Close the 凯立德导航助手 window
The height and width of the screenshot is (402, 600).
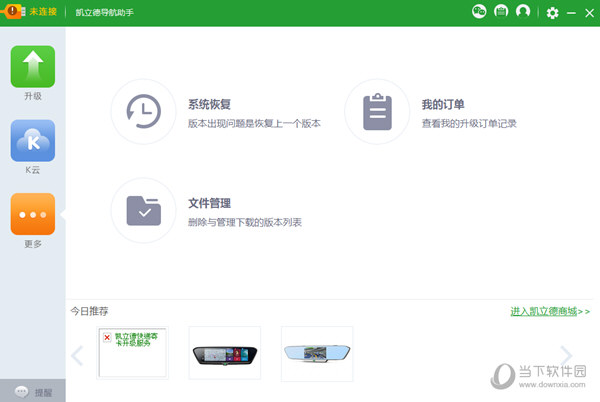(589, 13)
